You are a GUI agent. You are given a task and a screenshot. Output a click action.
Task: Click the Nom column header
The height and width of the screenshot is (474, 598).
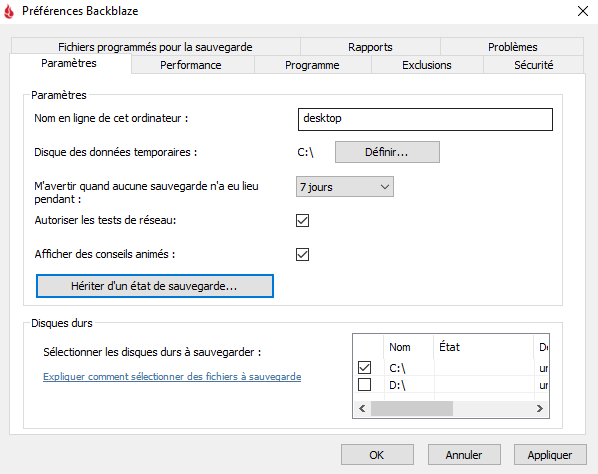click(x=408, y=347)
